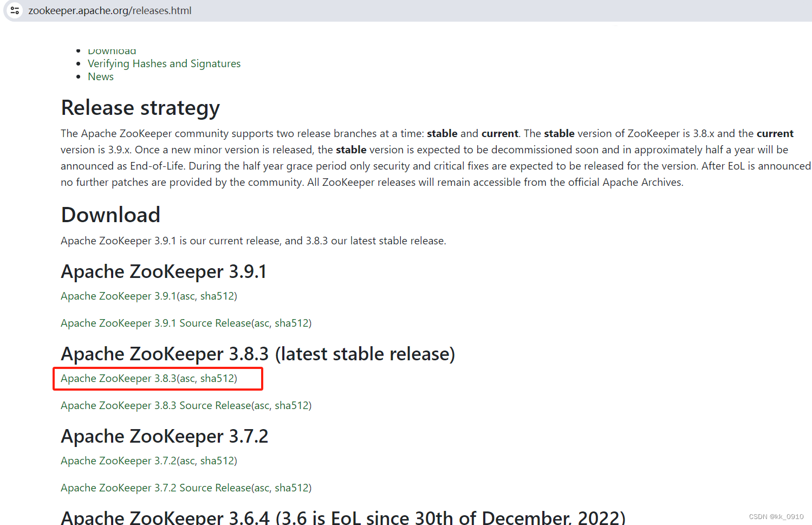Open sha512 for 3.9.1 Source Release

[x=291, y=323]
